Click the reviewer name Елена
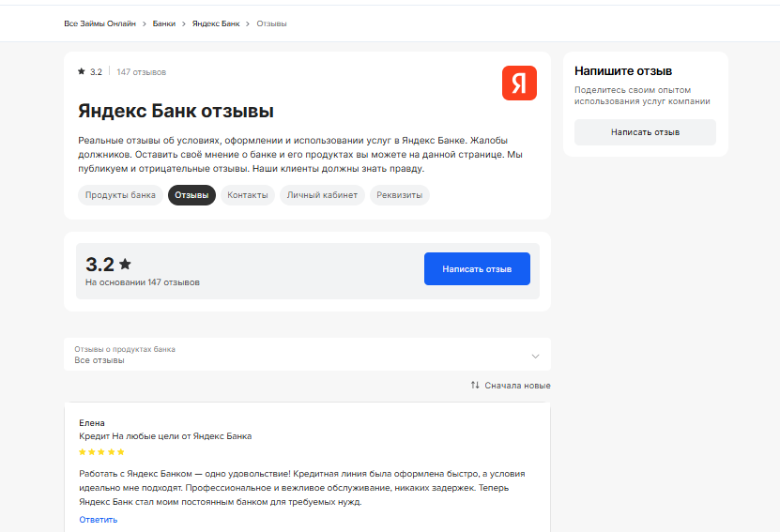 coord(92,423)
